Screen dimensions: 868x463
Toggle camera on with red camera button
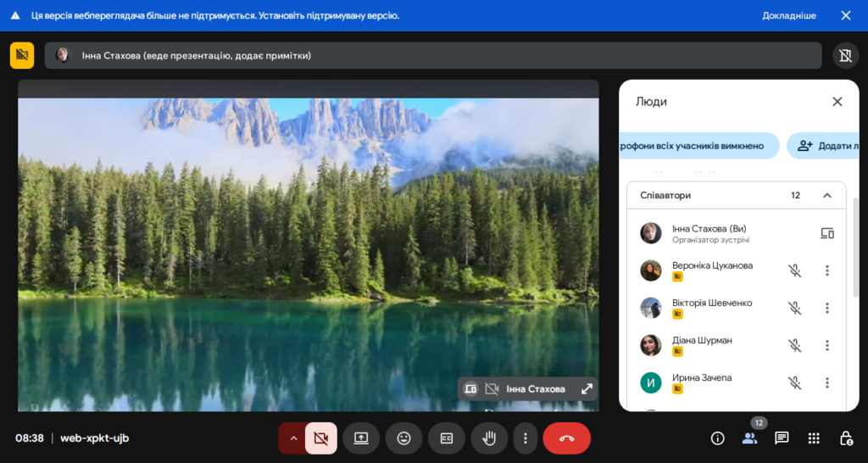coord(320,438)
